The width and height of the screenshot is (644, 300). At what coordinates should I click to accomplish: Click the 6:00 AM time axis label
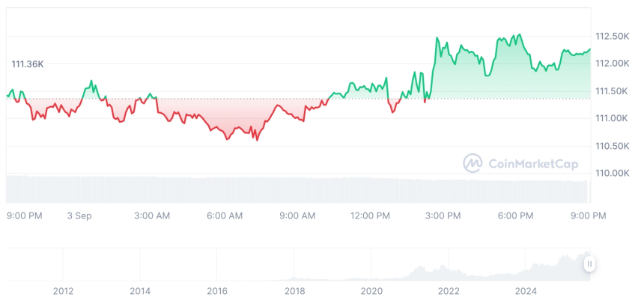pyautogui.click(x=225, y=215)
